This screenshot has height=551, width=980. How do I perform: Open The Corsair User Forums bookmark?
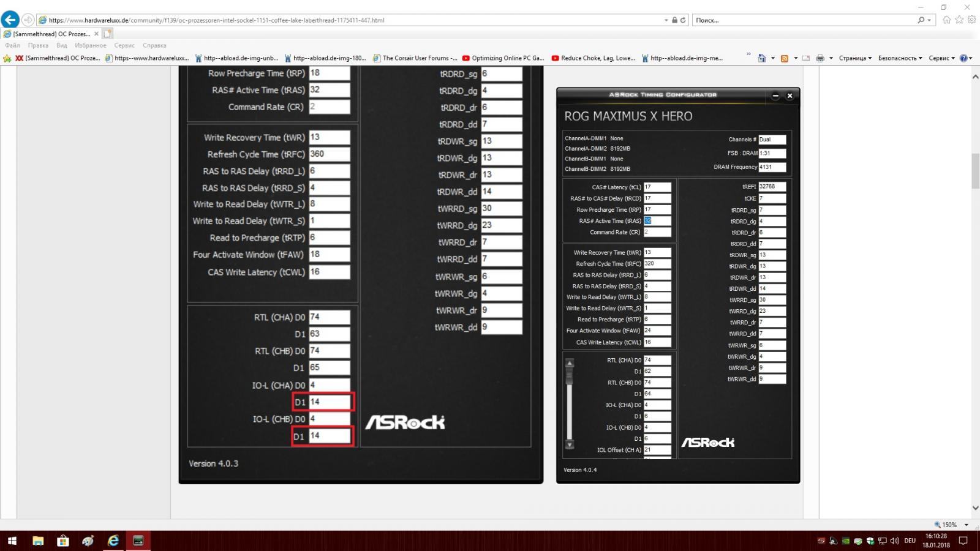[415, 58]
